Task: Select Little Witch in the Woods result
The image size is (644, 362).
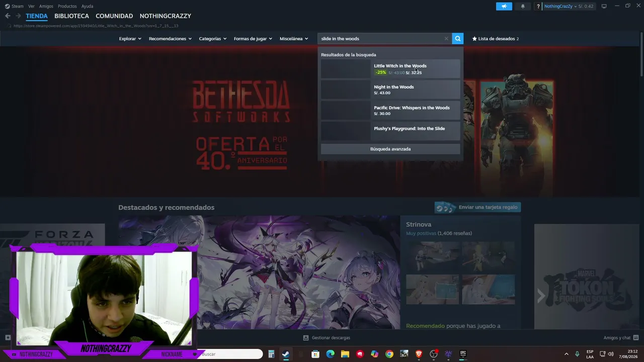Action: point(390,69)
